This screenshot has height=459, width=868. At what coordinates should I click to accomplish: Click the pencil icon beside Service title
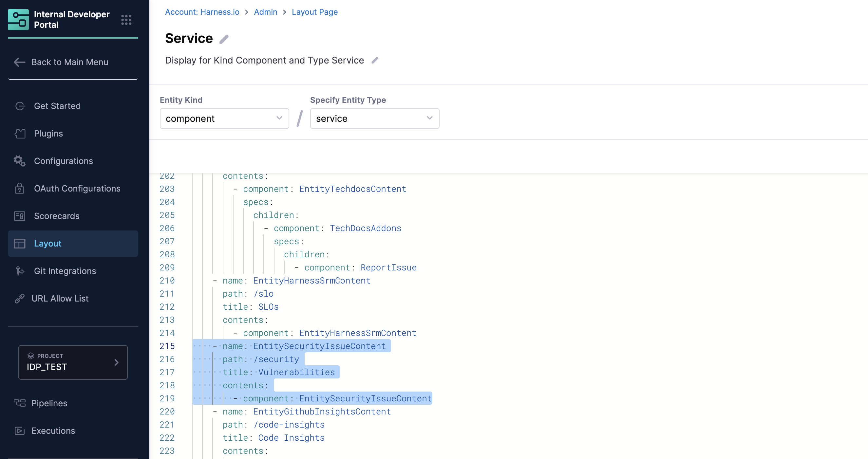click(224, 39)
